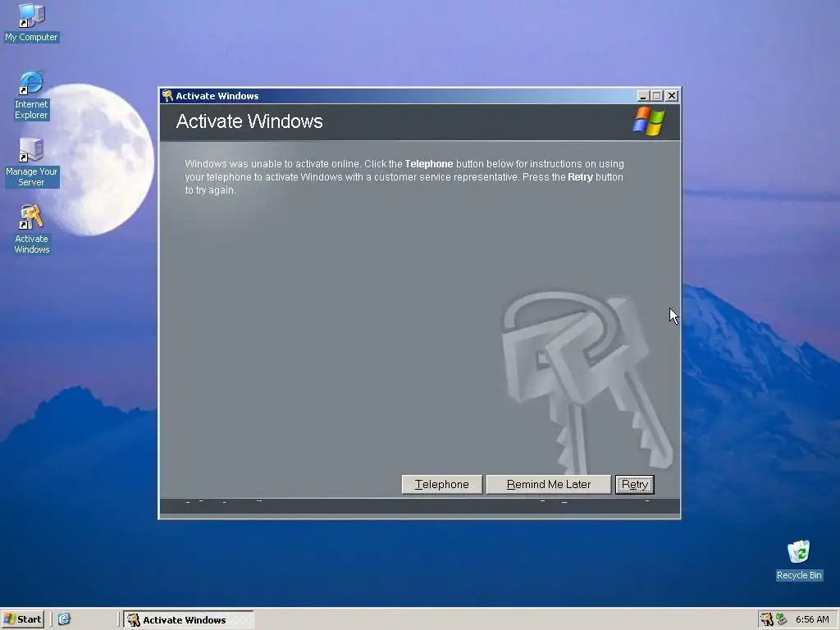Select the Recycle Bin icon
The width and height of the screenshot is (840, 630).
(799, 559)
